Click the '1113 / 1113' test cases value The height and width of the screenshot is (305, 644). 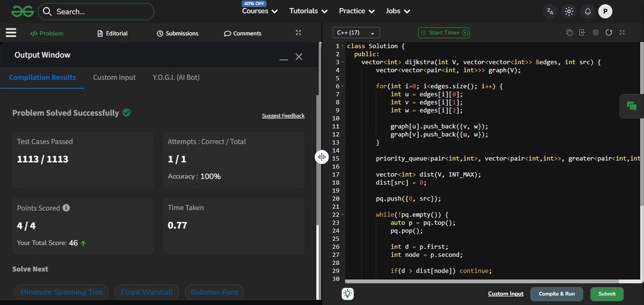43,159
